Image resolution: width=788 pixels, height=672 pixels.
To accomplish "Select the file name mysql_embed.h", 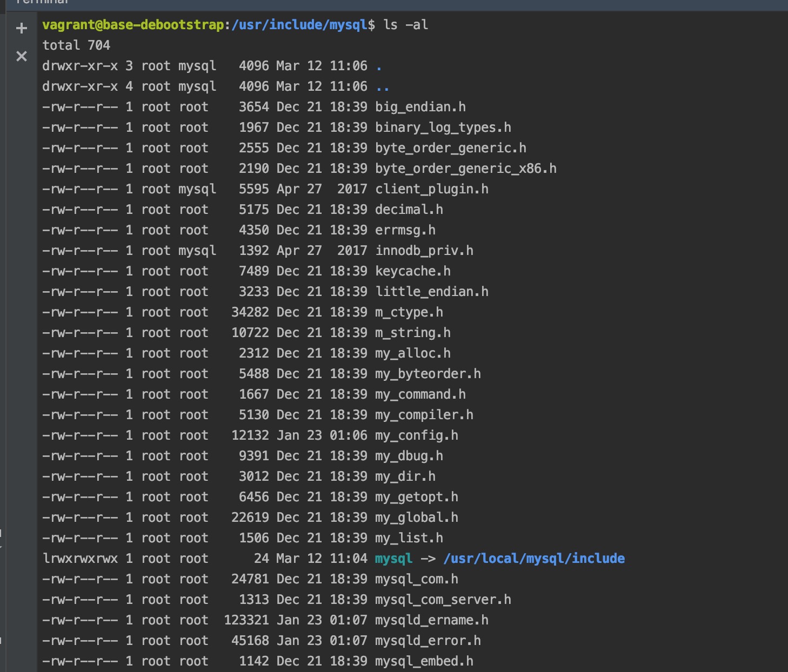I will pos(424,661).
